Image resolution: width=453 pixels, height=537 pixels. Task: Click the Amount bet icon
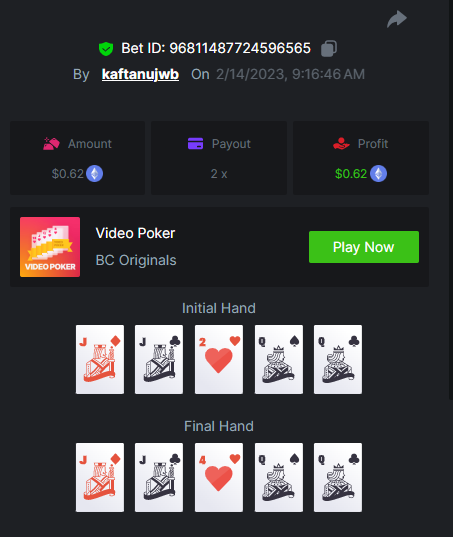point(51,143)
